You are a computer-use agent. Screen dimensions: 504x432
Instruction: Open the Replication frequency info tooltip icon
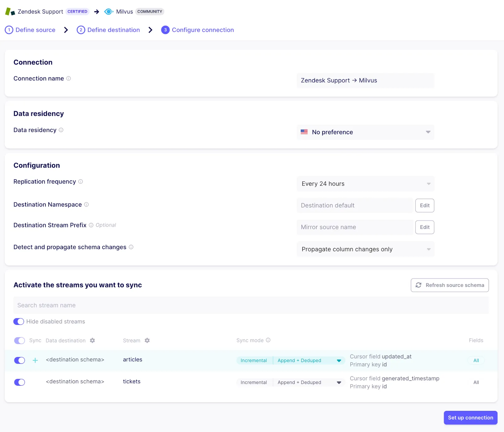[x=81, y=182]
